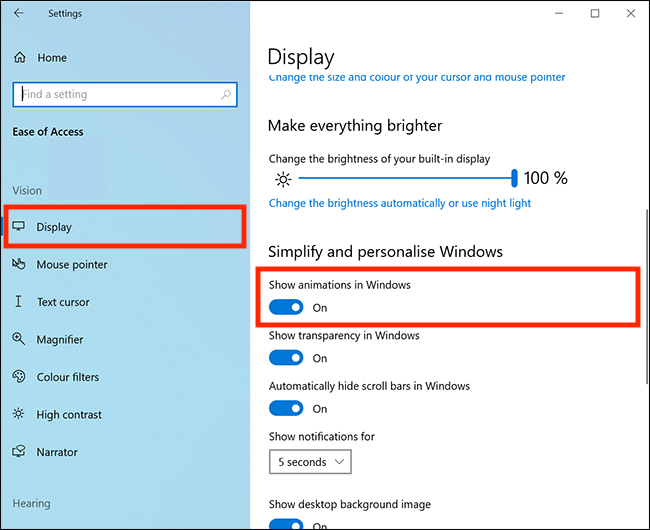Turn off Show animations in Windows
650x530 pixels.
(x=286, y=307)
